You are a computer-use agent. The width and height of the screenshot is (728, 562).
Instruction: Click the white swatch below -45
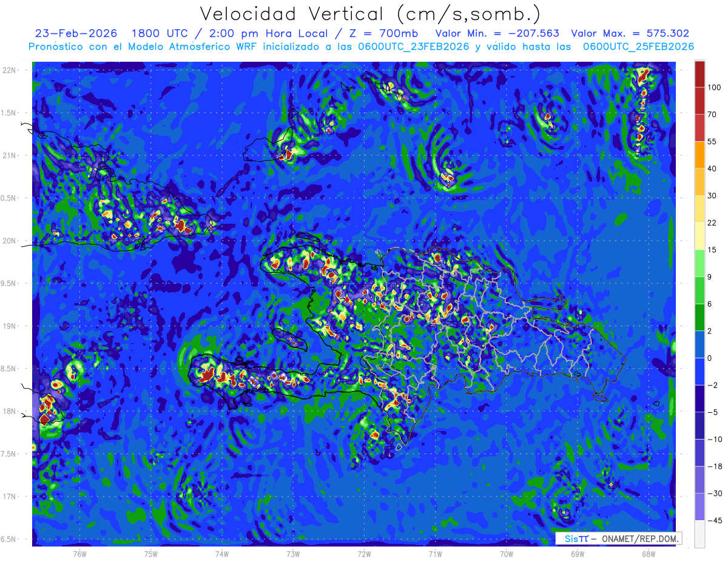699,534
